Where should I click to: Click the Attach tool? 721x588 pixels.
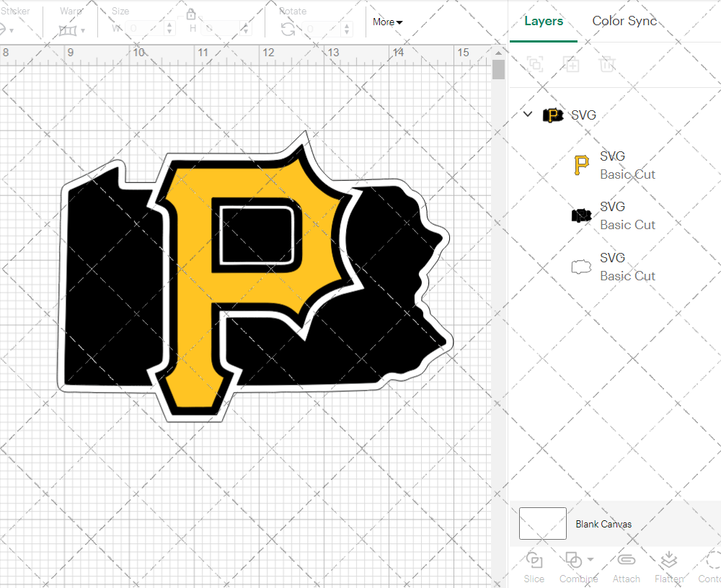626,568
